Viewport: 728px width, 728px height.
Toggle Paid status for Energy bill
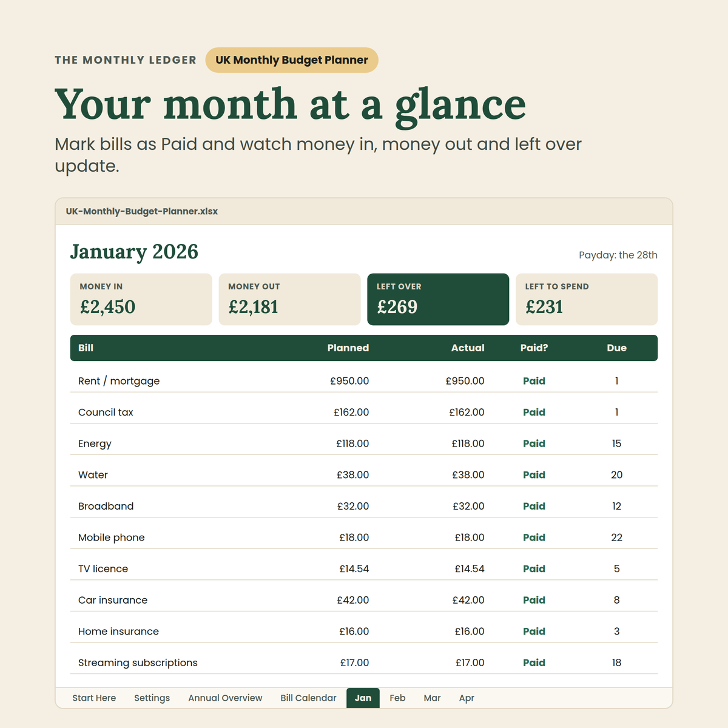coord(534,443)
